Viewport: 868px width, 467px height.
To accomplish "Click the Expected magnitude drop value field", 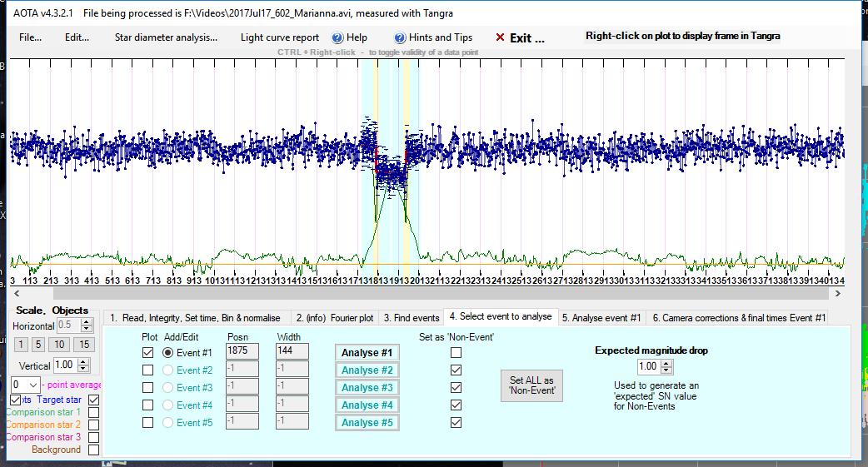I will pos(649,366).
